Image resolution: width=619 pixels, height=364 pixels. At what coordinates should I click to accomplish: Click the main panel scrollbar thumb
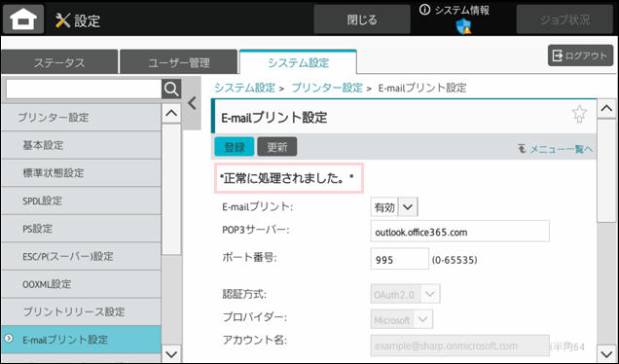606,171
